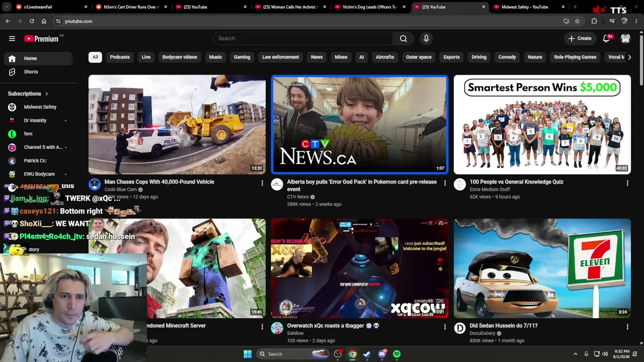644x362 pixels.
Task: Open the Windows Start menu
Action: (248, 354)
